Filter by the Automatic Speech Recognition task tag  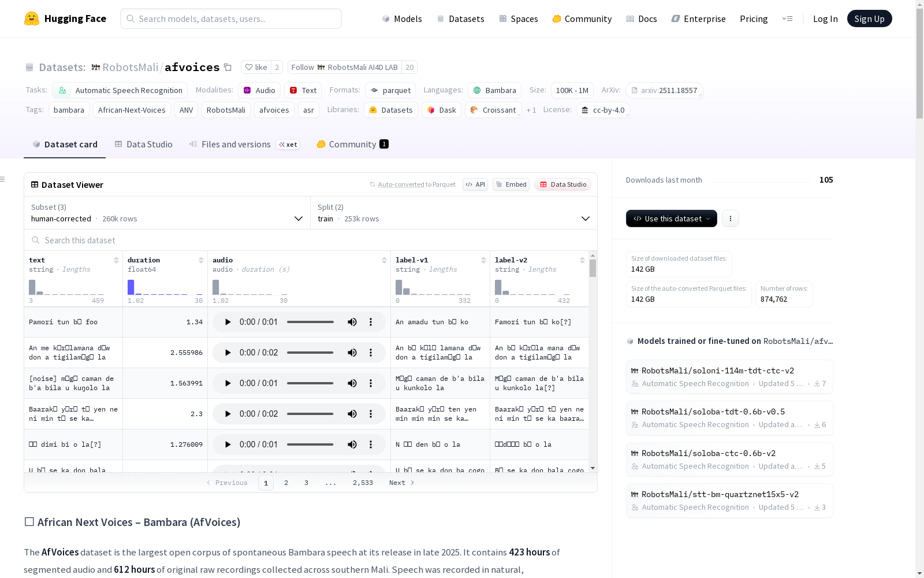point(120,90)
